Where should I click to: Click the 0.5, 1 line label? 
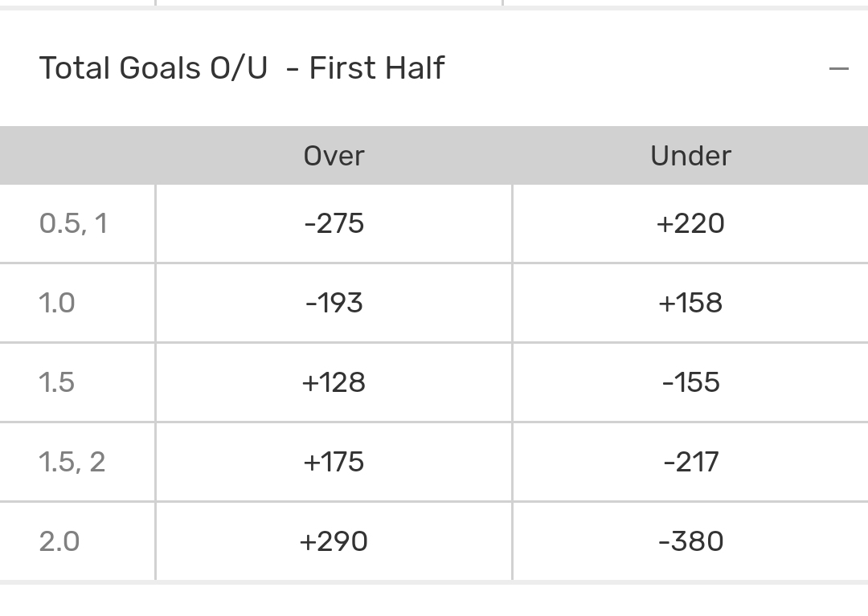point(73,223)
